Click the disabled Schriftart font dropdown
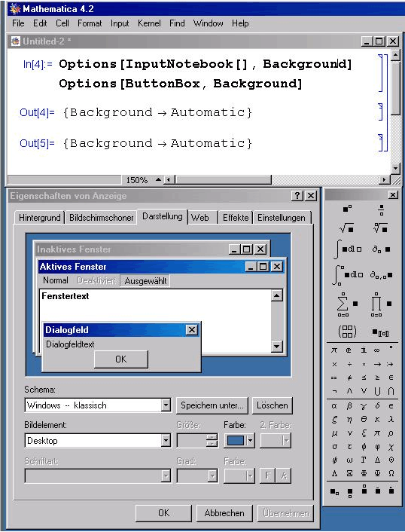This screenshot has height=532, width=405. coord(98,475)
